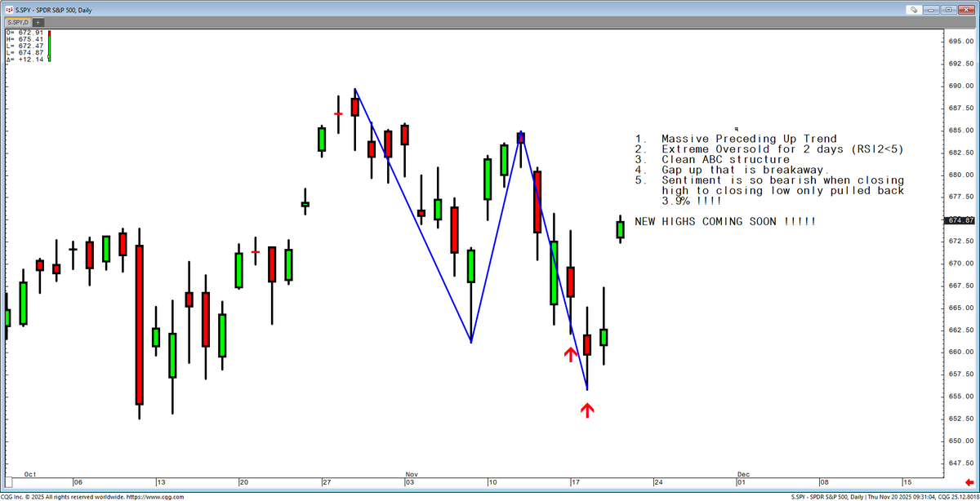
Task: Click the delta +12.14 value
Action: (x=24, y=60)
